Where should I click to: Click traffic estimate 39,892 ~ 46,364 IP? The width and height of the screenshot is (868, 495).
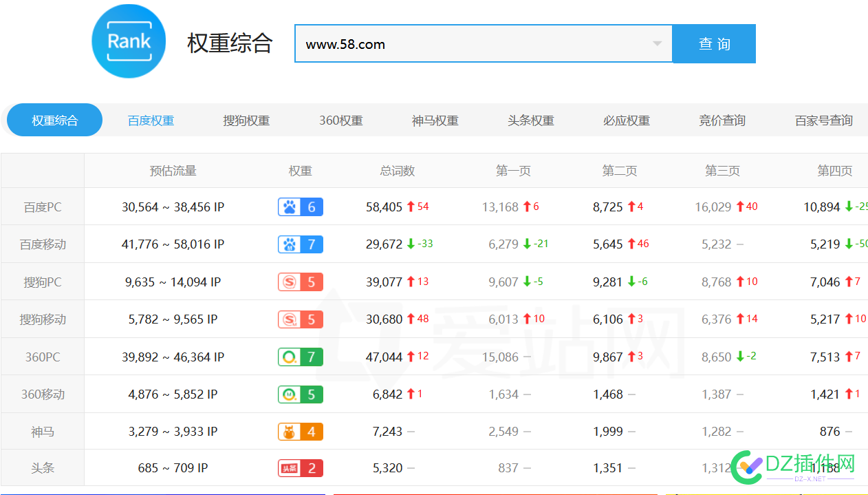[173, 357]
